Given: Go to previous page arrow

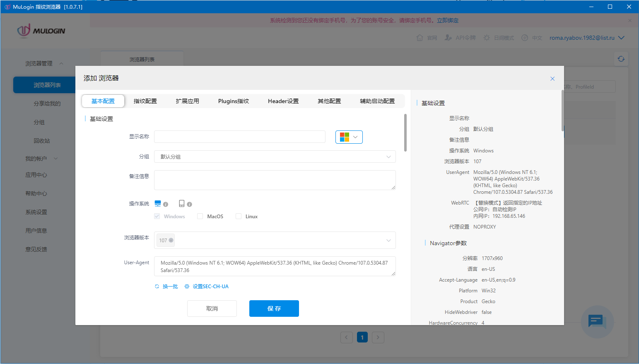Looking at the screenshot, I should [347, 337].
